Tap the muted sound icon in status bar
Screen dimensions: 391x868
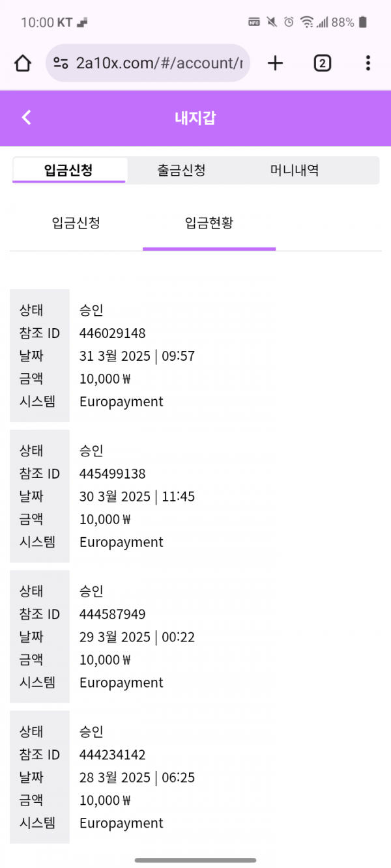click(272, 22)
